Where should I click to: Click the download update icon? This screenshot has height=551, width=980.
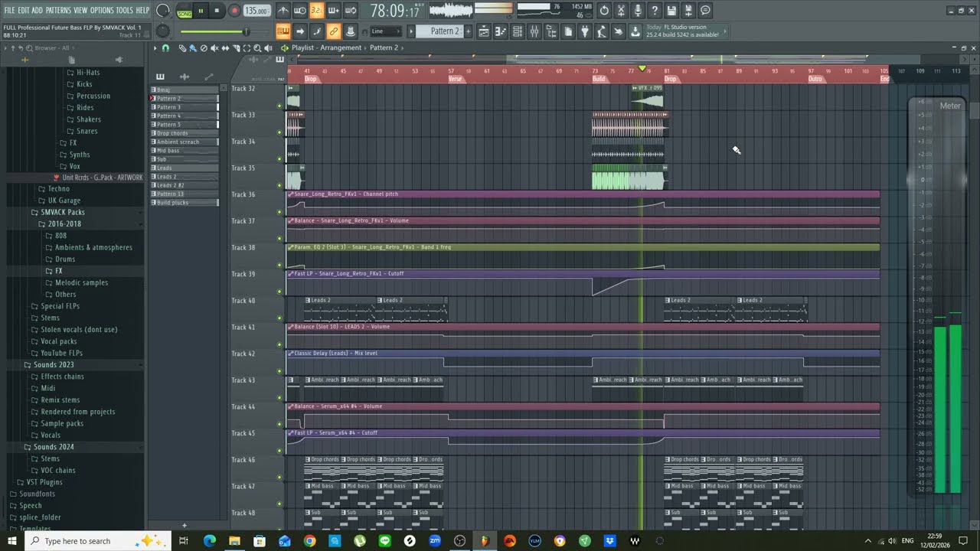[x=635, y=31]
